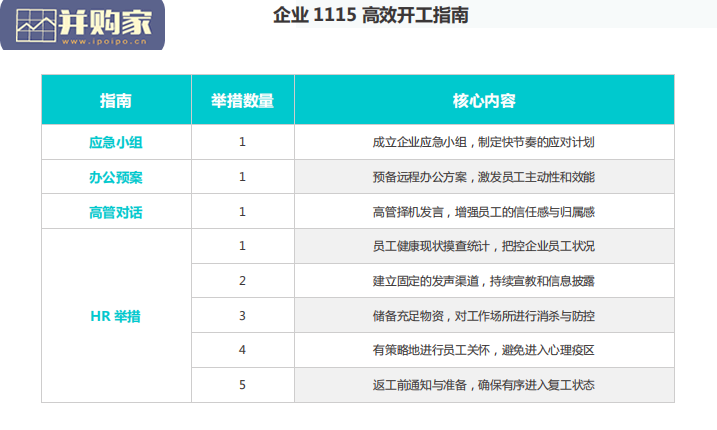Image resolution: width=717 pixels, height=430 pixels.
Task: Click the number 1 in 应急小组 row
Action: point(242,142)
